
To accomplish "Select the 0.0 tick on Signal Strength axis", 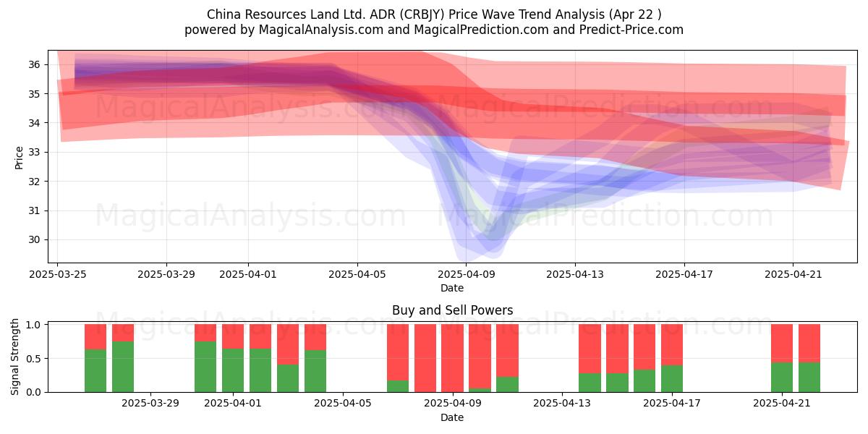I will point(35,392).
